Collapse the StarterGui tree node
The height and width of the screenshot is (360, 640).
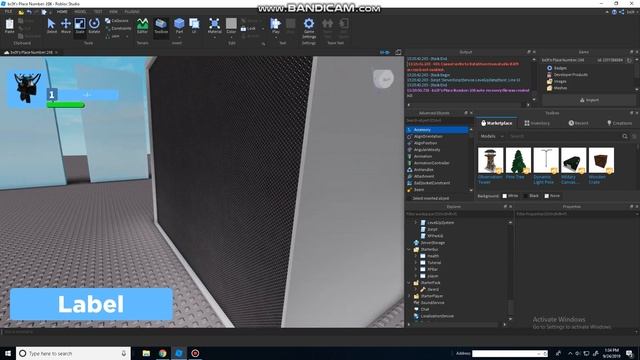point(409,249)
